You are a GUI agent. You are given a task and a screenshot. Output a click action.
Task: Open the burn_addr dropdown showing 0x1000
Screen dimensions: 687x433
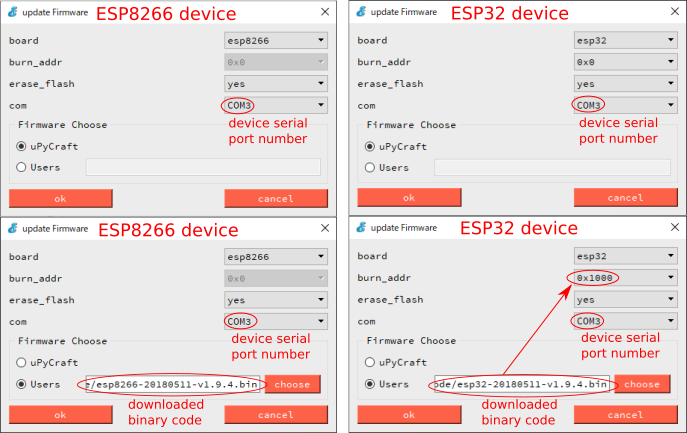click(626, 277)
